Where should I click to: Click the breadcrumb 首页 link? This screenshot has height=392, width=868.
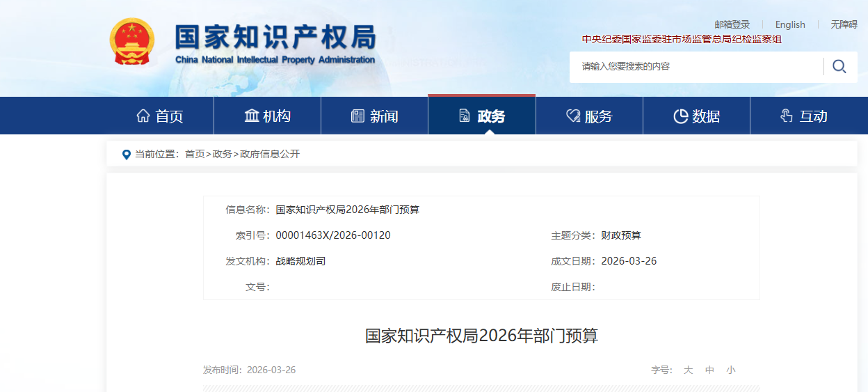[195, 154]
